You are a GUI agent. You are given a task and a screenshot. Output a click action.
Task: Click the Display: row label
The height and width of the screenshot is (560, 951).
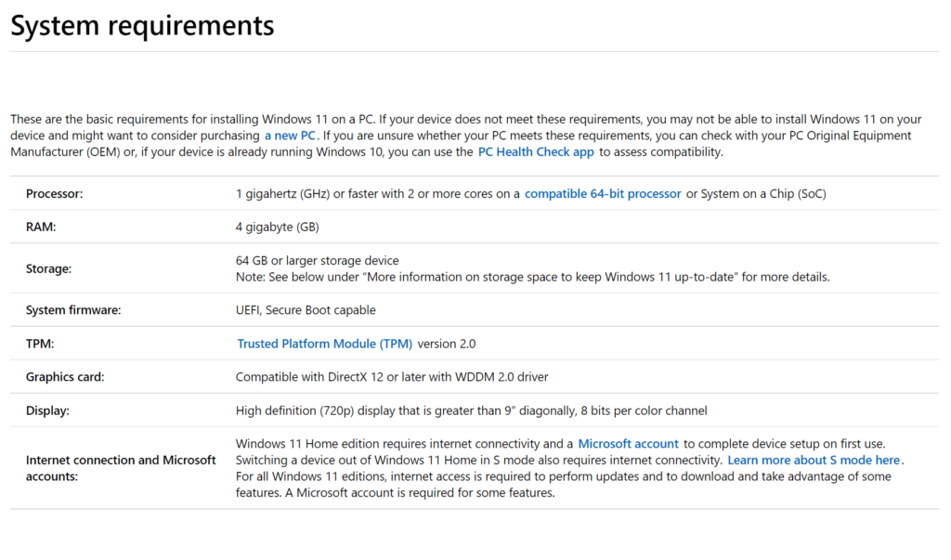pyautogui.click(x=47, y=410)
